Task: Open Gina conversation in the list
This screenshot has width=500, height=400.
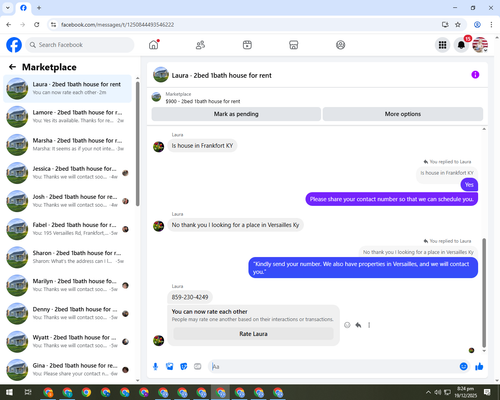Action: [x=67, y=370]
